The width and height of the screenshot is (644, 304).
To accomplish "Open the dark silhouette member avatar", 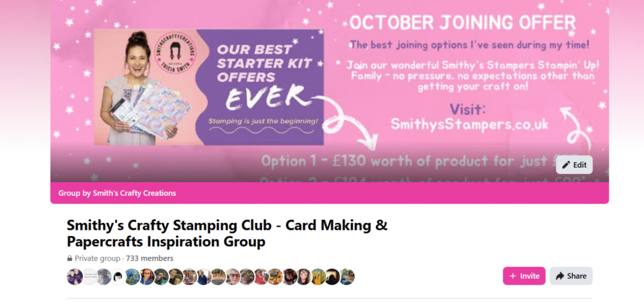I will point(333,276).
